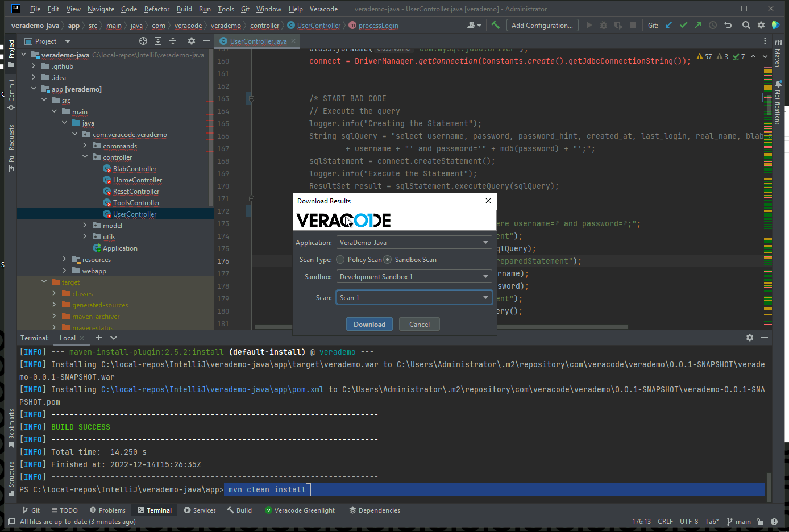Switch to the Problems tool tab
Viewport: 789px width, 532px height.
tap(107, 510)
